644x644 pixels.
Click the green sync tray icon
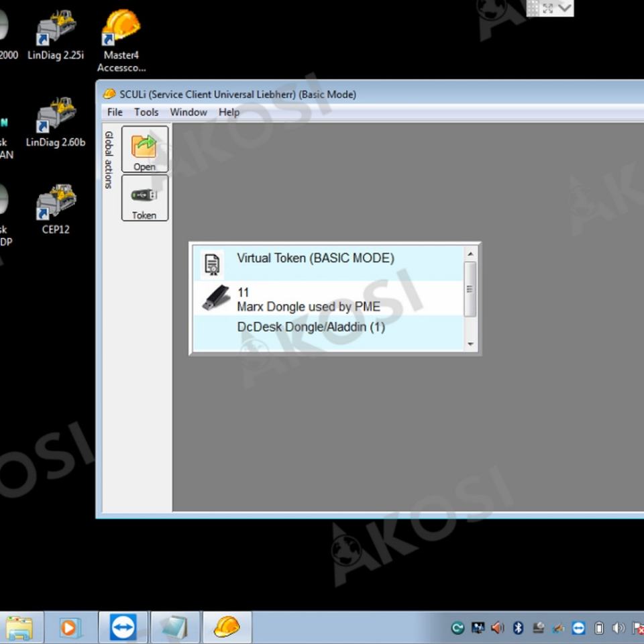[x=458, y=628]
